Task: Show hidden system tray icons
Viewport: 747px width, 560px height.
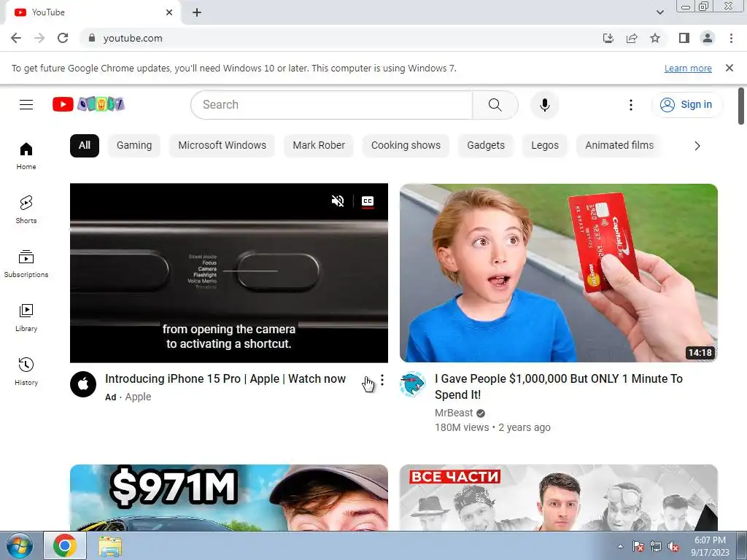Action: [x=620, y=546]
